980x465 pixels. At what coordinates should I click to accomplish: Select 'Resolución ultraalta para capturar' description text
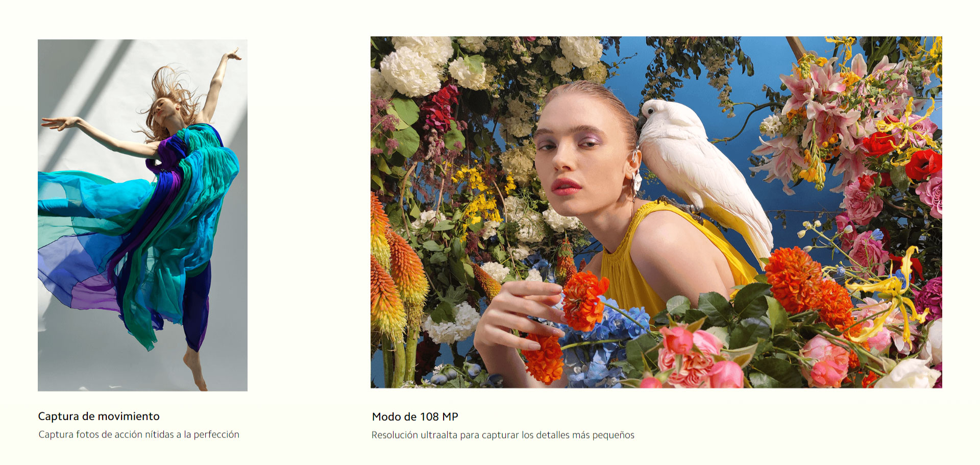(445, 435)
